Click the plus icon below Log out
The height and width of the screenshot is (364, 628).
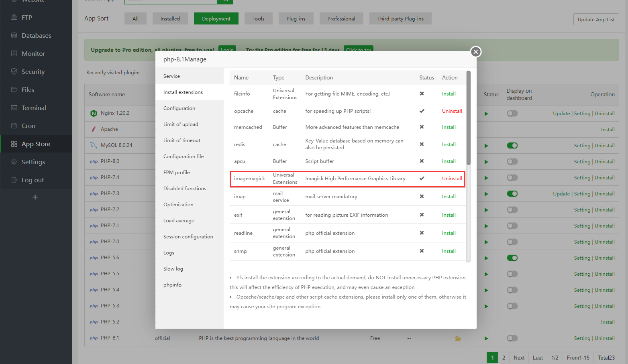35,197
